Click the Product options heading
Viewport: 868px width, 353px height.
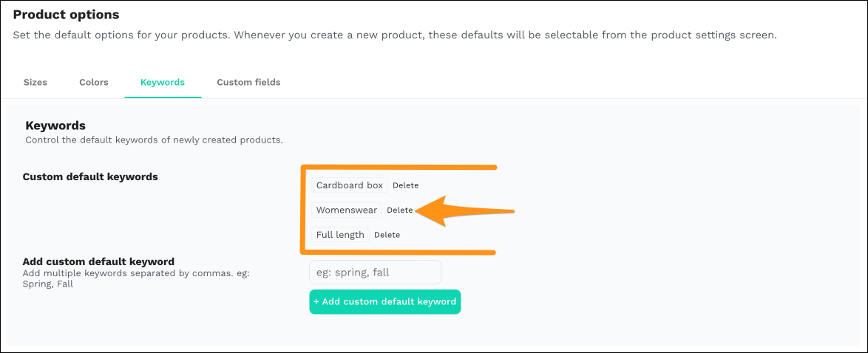[66, 14]
